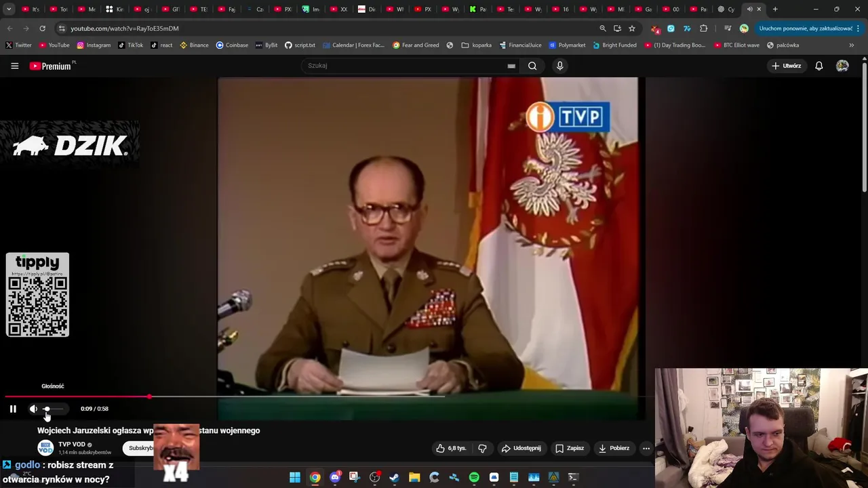The width and height of the screenshot is (868, 488).
Task: Click the red video progress bar
Action: pyautogui.click(x=77, y=396)
